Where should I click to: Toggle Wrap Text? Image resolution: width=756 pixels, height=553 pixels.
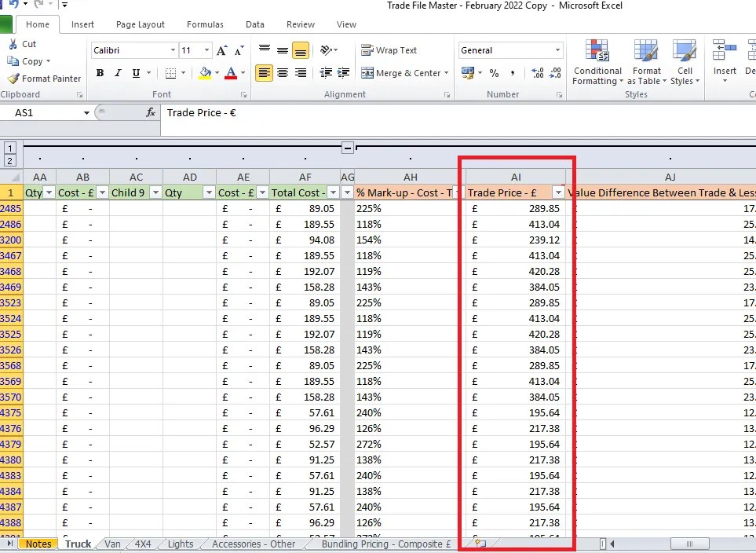(389, 50)
